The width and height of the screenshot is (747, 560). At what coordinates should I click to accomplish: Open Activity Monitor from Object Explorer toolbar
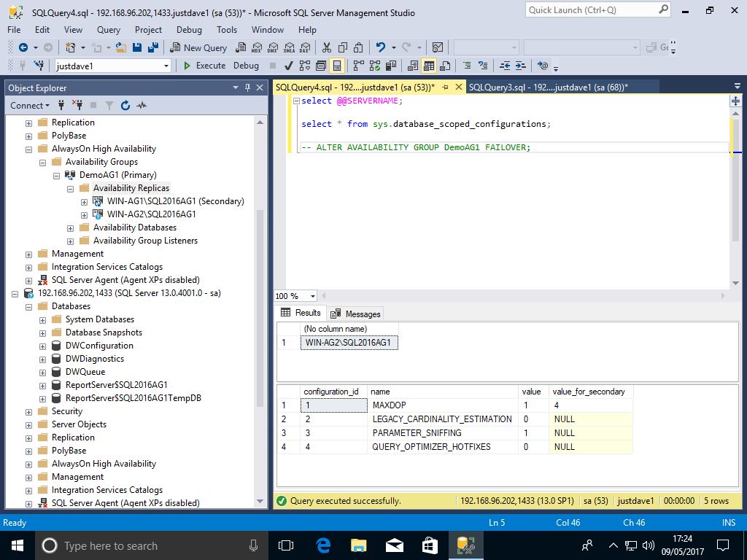pos(141,106)
